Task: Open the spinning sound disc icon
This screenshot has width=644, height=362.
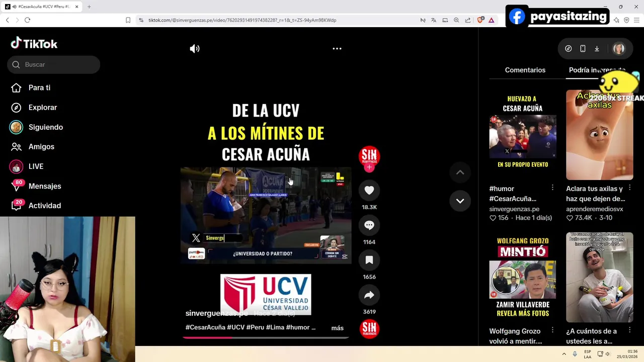Action: (369, 328)
